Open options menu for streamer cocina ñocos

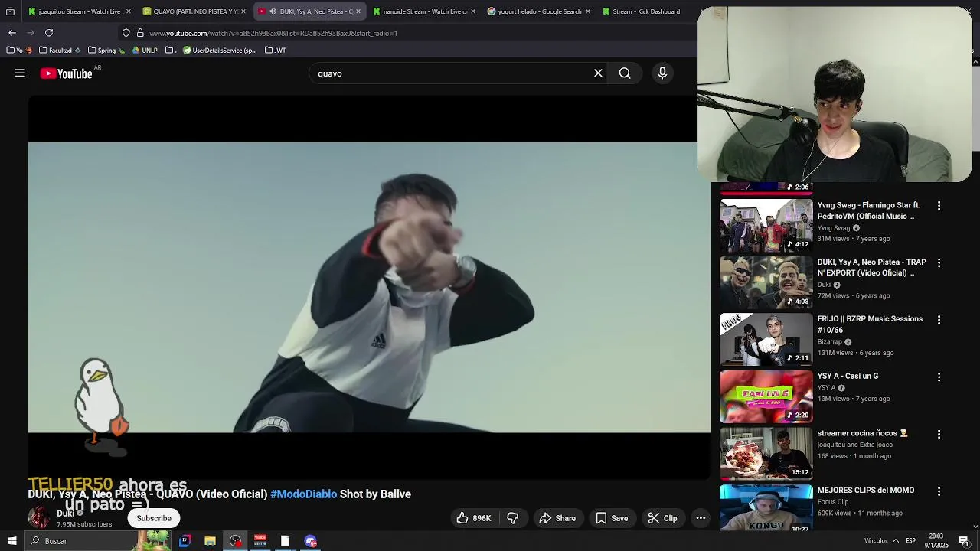[x=939, y=434]
